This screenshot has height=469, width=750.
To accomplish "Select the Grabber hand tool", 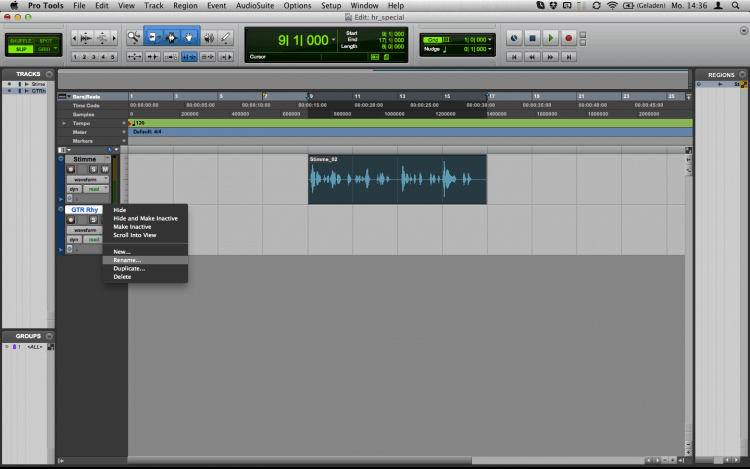I will tap(189, 37).
